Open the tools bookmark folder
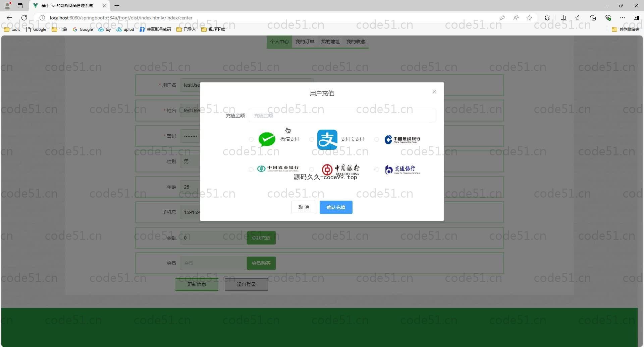 12,29
